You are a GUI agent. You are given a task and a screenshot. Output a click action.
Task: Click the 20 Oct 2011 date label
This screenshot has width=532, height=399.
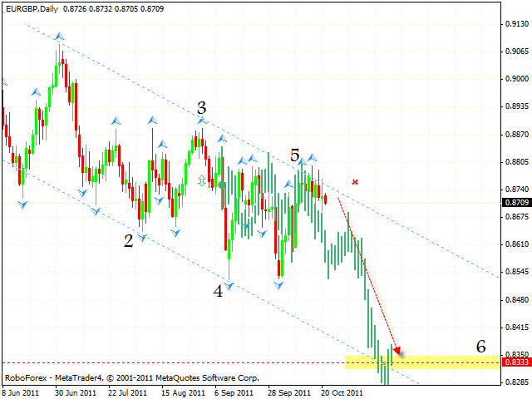click(x=343, y=392)
